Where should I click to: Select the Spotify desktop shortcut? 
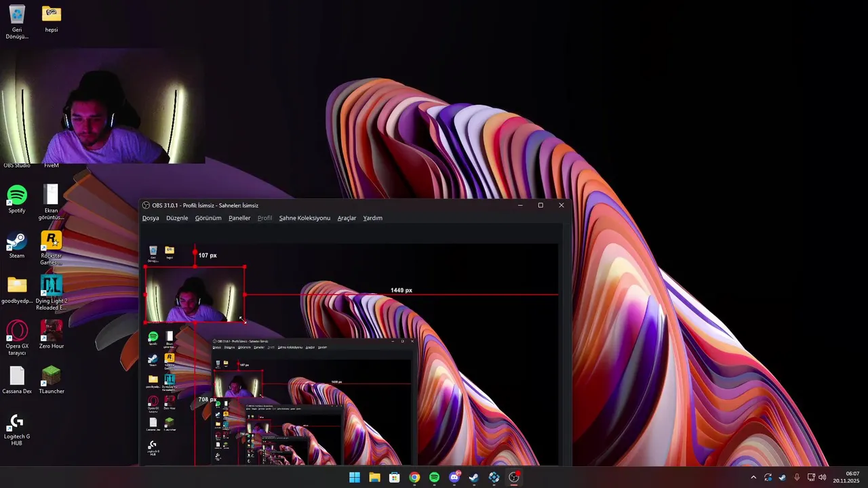[x=17, y=200]
